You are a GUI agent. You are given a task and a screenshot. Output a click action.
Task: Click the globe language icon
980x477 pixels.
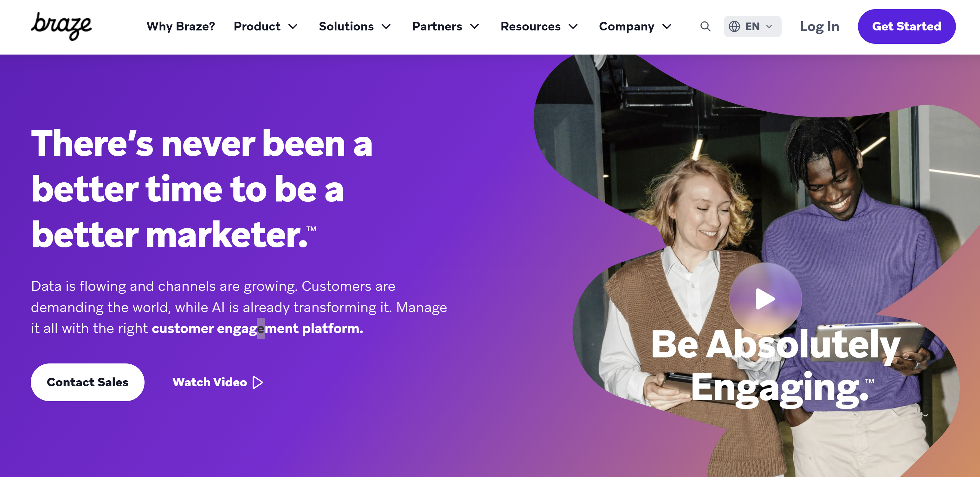click(x=734, y=26)
